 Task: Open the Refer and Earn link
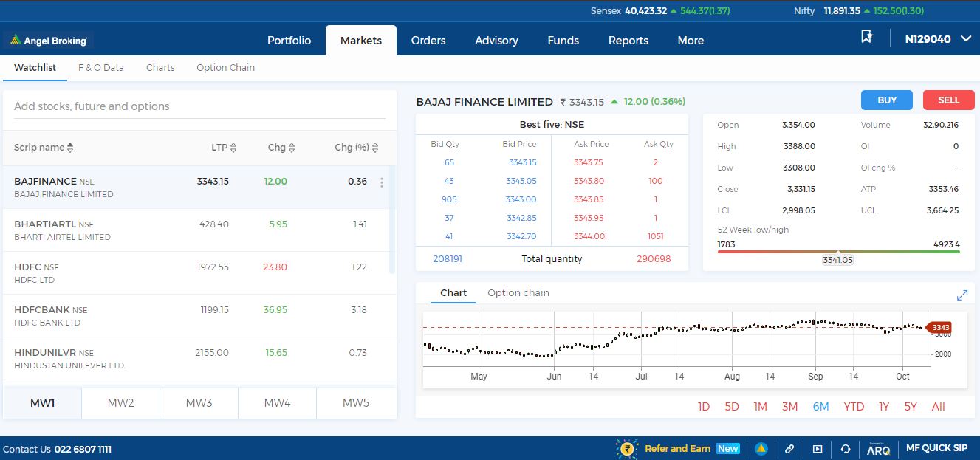pyautogui.click(x=677, y=448)
